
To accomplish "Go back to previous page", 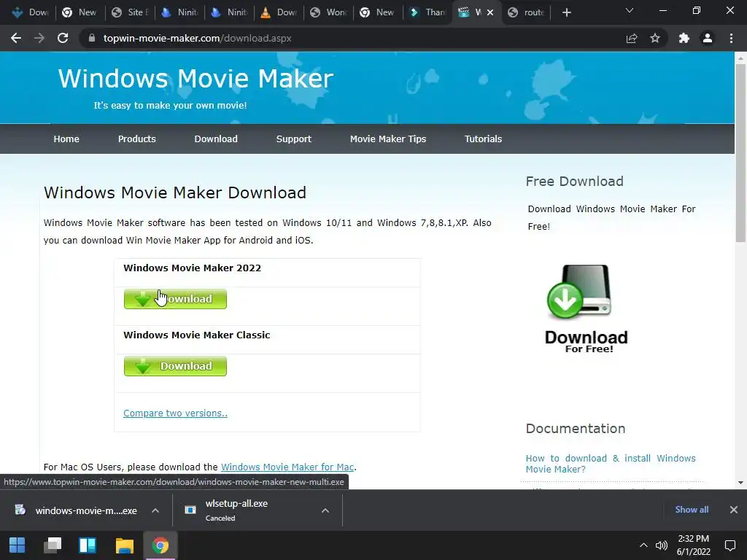I will [x=16, y=38].
